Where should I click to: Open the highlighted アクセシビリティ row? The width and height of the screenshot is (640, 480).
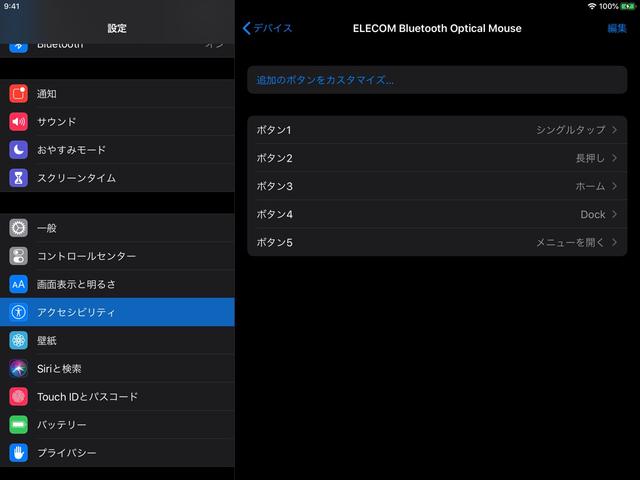click(117, 312)
